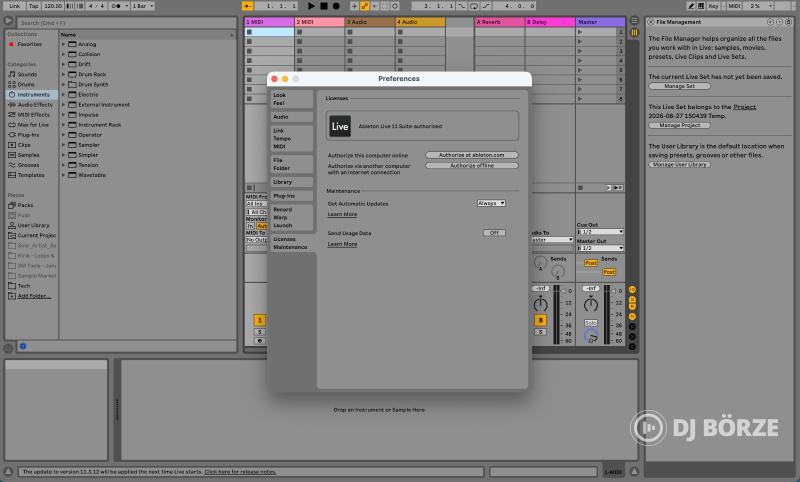This screenshot has width=800, height=482.
Task: Toggle Send Usage Data Off button
Action: (x=494, y=233)
